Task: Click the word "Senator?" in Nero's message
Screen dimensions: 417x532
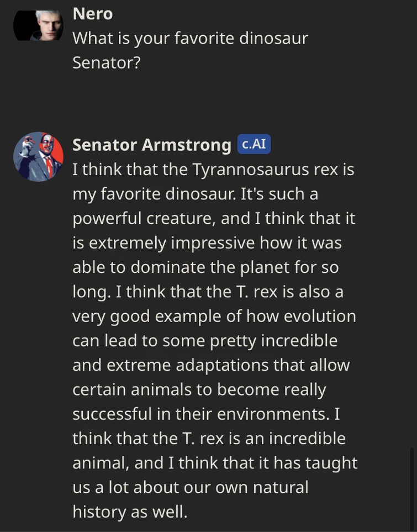Action: [107, 62]
